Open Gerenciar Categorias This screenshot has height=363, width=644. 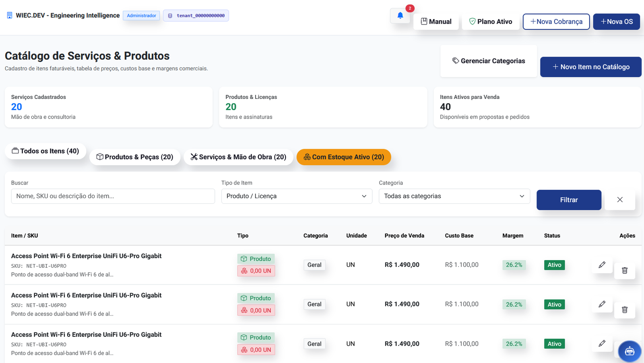489,61
